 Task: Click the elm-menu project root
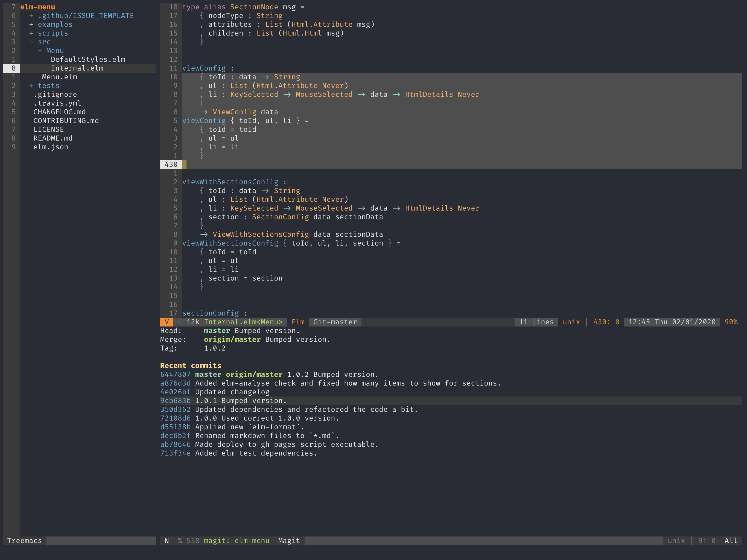point(37,7)
